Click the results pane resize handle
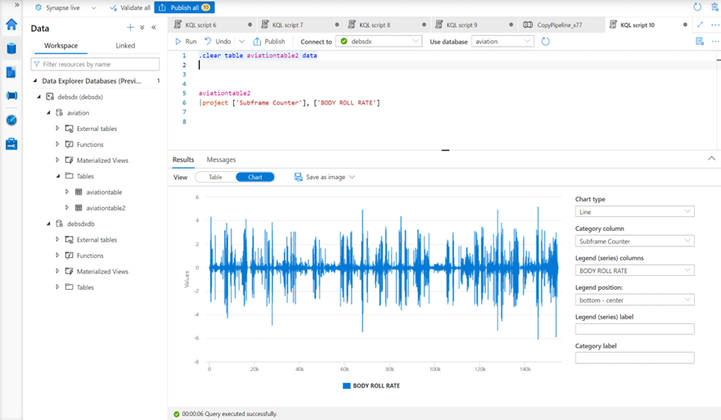Image resolution: width=721 pixels, height=420 pixels. click(445, 150)
